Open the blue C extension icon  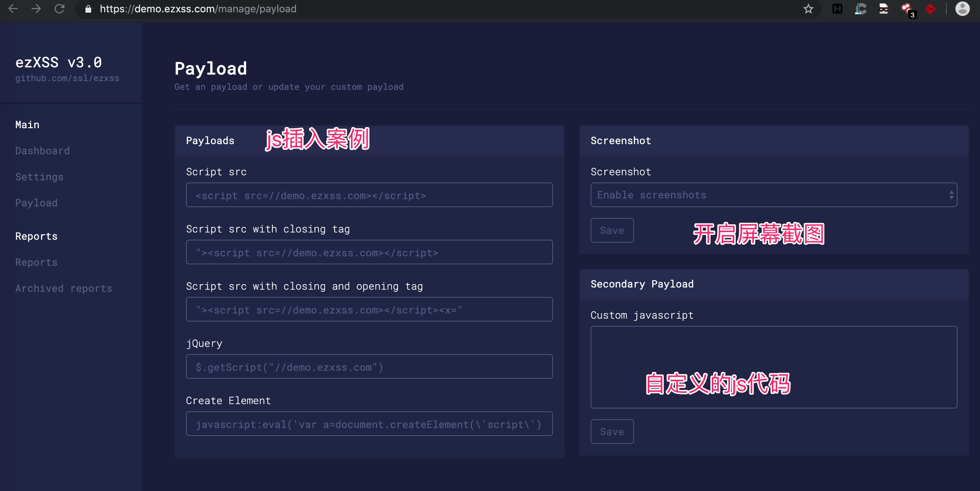click(861, 9)
